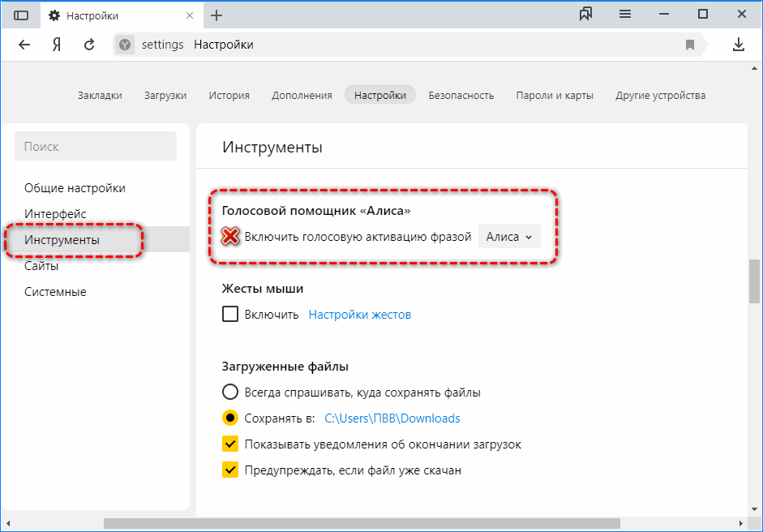763x532 pixels.
Task: Bookmark the page via address bar flag icon
Action: [690, 45]
